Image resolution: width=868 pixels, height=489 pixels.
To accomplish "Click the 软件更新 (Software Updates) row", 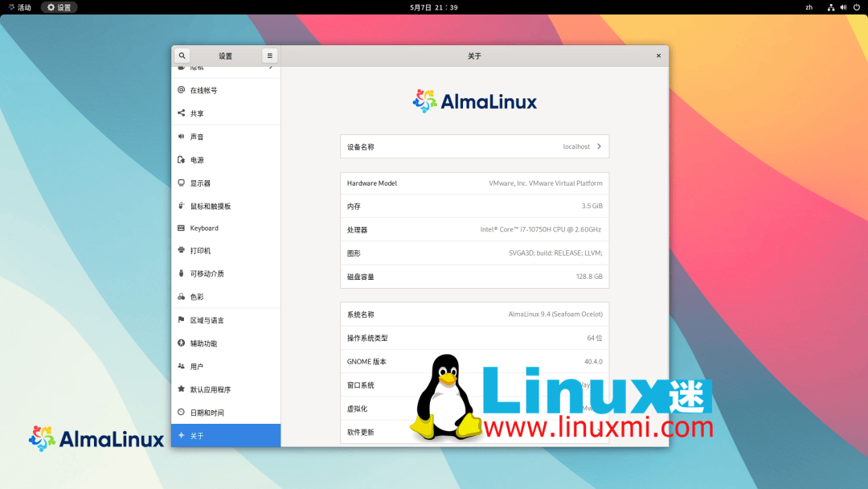I will pyautogui.click(x=474, y=432).
